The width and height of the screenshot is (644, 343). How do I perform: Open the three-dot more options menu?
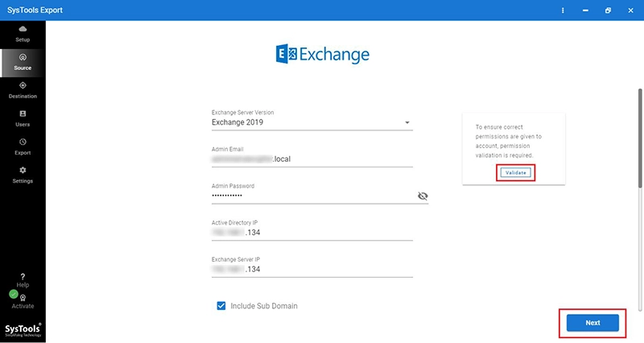pyautogui.click(x=563, y=10)
